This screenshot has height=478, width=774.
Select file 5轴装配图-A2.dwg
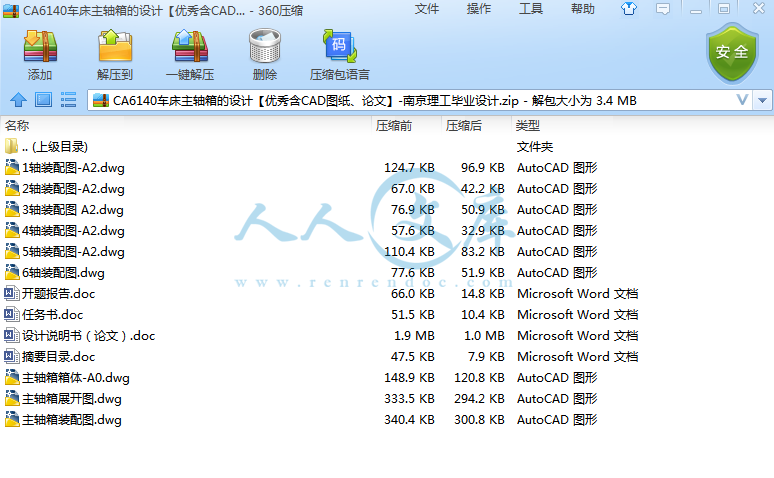(x=387, y=252)
